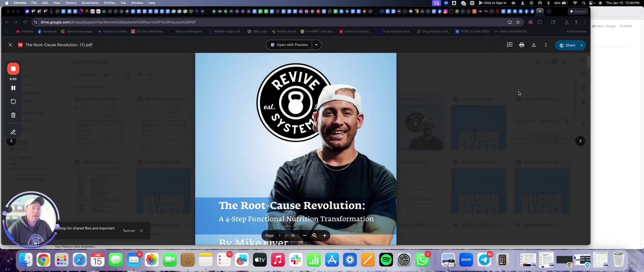Click the PDF cover page image
644x272 pixels.
296,149
